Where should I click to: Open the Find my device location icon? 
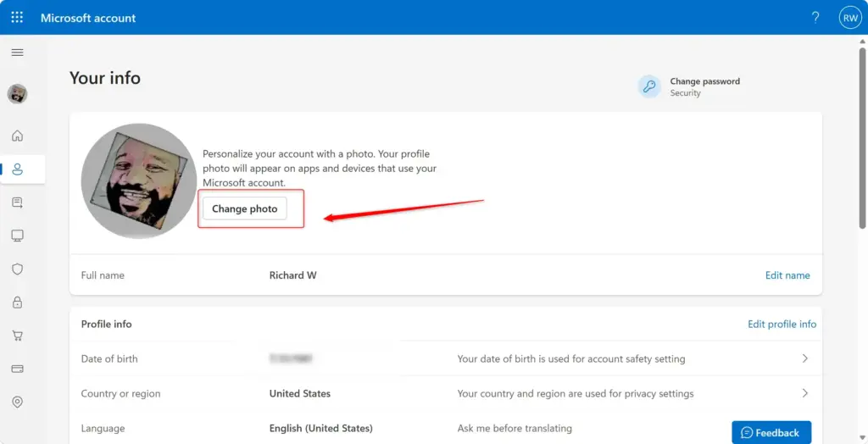click(x=17, y=402)
